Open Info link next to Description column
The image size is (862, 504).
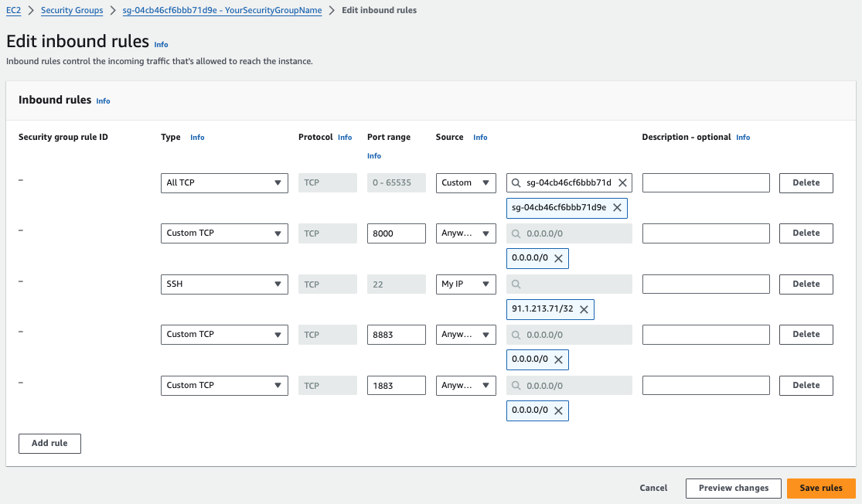[x=743, y=138]
